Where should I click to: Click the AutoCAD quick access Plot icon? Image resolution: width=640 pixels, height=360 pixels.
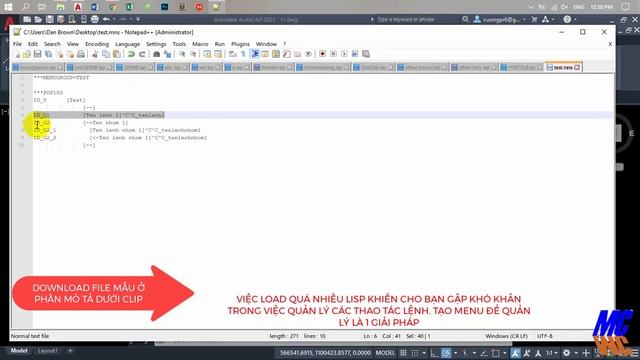[x=94, y=19]
